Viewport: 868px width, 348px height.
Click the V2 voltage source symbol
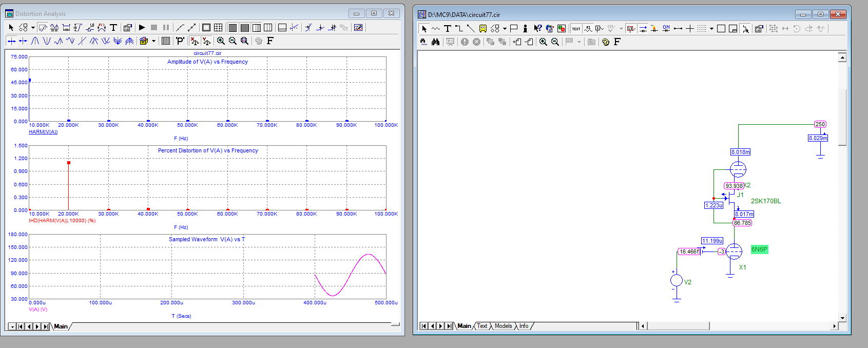pyautogui.click(x=677, y=280)
